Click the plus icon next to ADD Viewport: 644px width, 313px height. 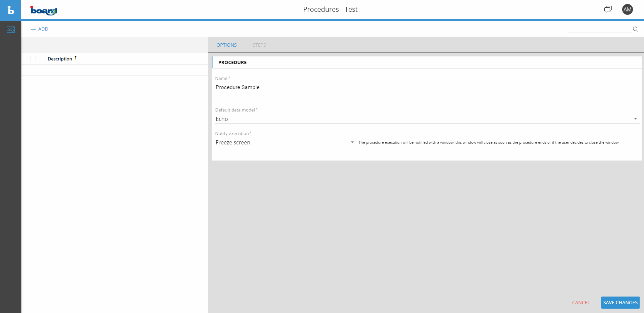coord(33,29)
